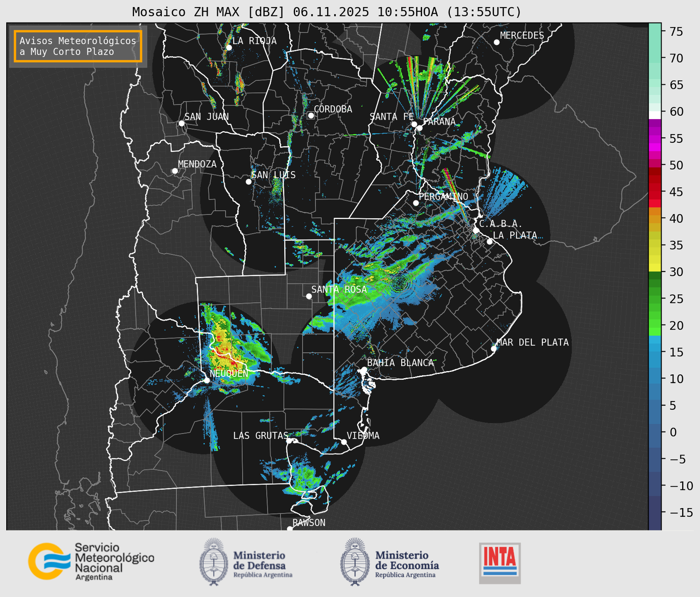Viewport: 700px width, 597px height.
Task: Click the LAS GRUTAS city marker dot
Action: (289, 440)
